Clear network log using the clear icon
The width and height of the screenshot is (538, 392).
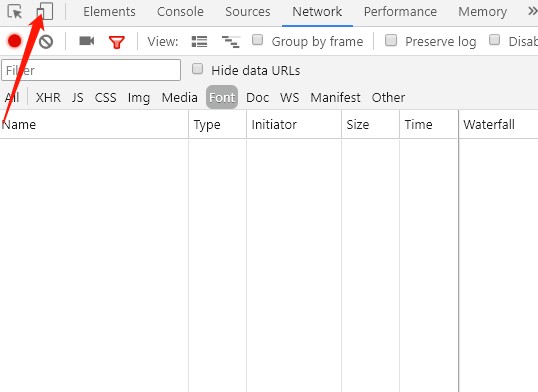46,42
